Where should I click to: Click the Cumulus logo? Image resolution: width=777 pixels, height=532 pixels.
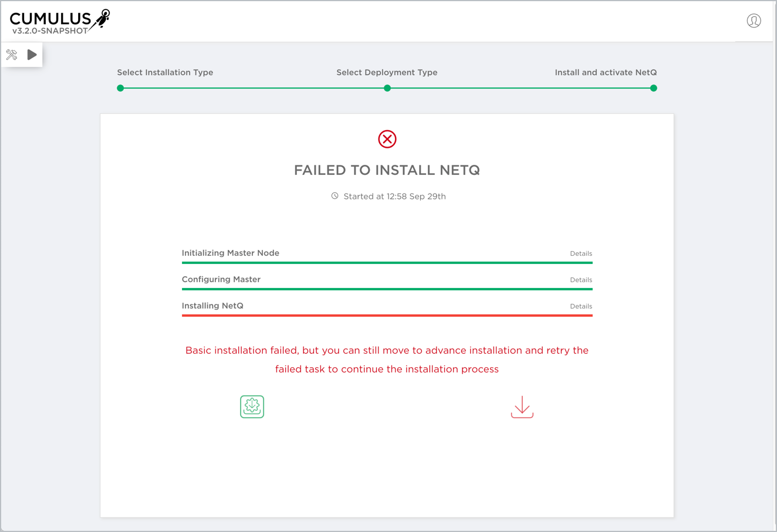coord(59,22)
